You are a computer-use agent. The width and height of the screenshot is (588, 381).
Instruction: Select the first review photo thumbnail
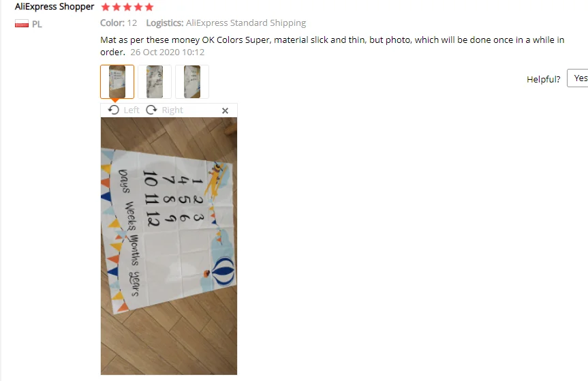click(x=117, y=82)
